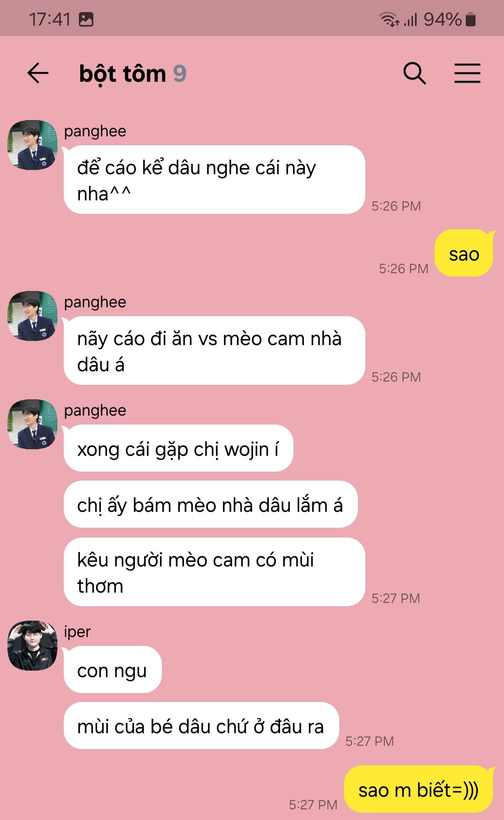Tap the image notification icon beside clock

point(86,20)
